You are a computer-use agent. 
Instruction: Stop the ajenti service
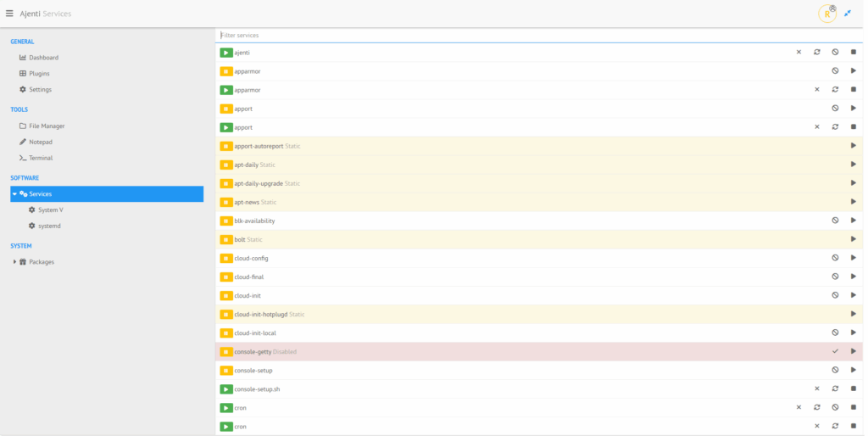pyautogui.click(x=854, y=53)
